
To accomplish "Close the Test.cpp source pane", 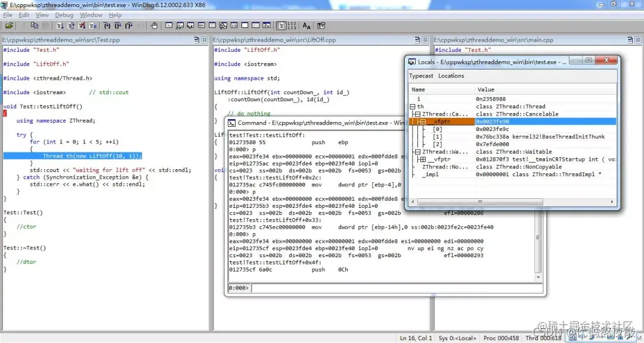I will tap(204, 40).
